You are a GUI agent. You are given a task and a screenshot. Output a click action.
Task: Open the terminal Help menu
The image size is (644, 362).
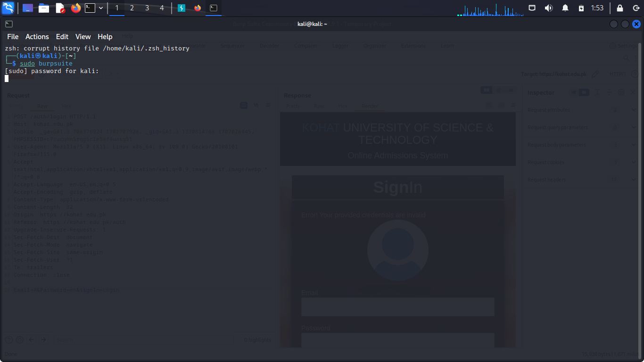[105, 37]
